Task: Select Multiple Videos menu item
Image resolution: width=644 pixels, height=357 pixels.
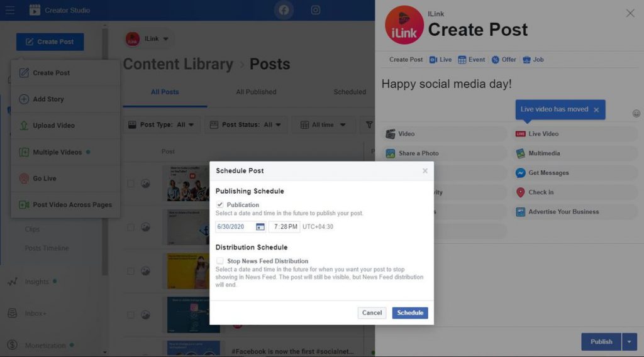Action: coord(65,152)
